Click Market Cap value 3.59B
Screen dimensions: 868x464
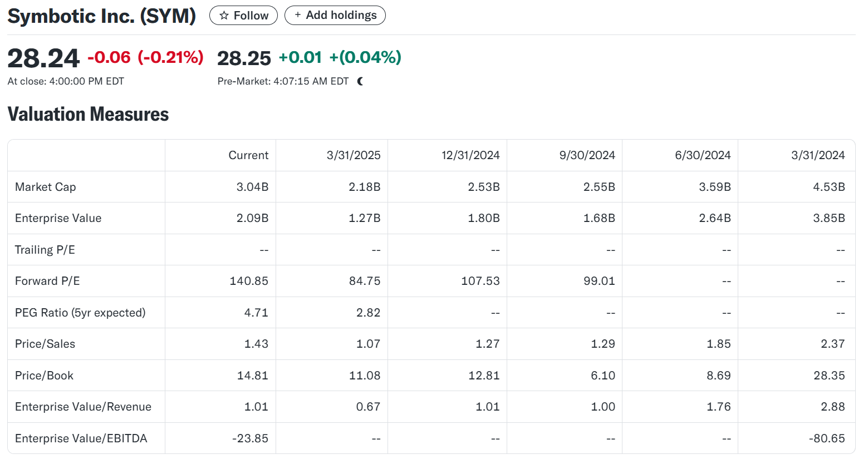coord(715,187)
